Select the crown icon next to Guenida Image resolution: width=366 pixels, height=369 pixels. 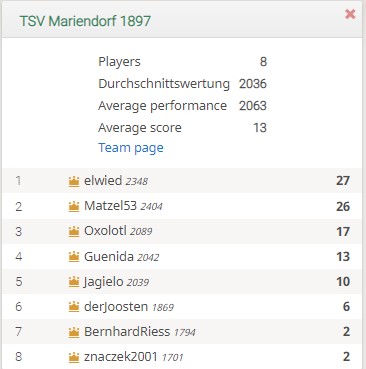coord(74,257)
